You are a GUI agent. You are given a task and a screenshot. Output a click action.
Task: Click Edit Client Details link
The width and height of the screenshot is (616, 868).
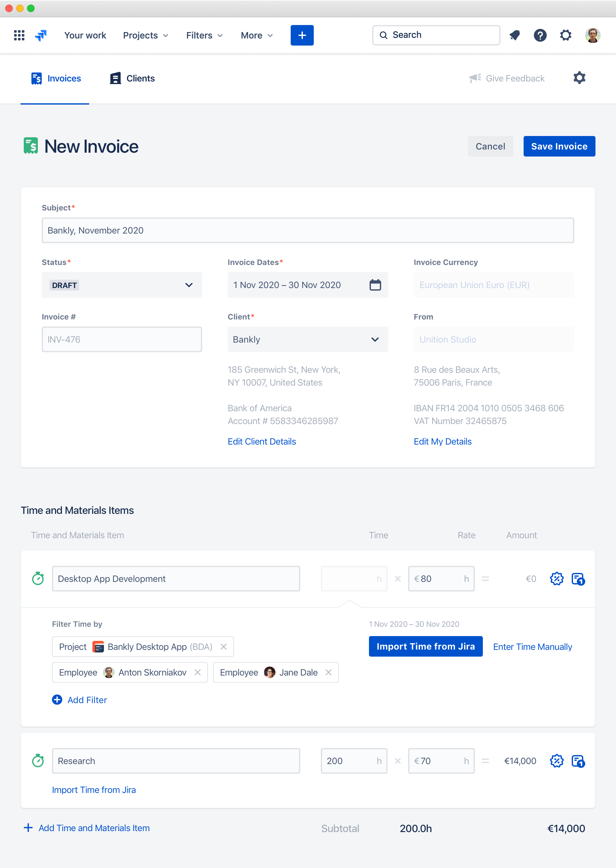pos(262,441)
